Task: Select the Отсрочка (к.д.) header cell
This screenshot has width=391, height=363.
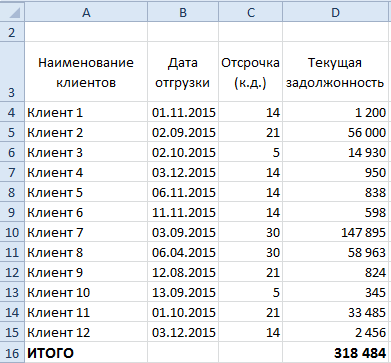Action: click(x=251, y=72)
